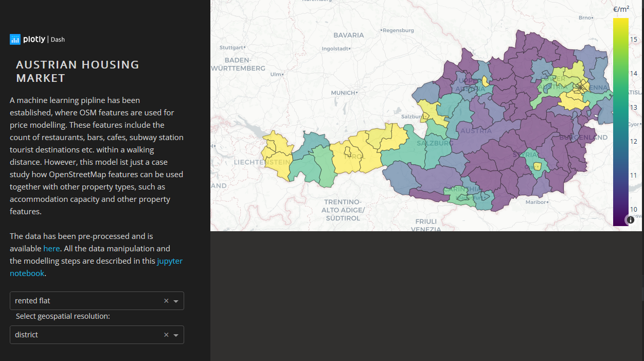The width and height of the screenshot is (644, 361).
Task: Click the SALZBURG label on the map
Action: pos(435,143)
